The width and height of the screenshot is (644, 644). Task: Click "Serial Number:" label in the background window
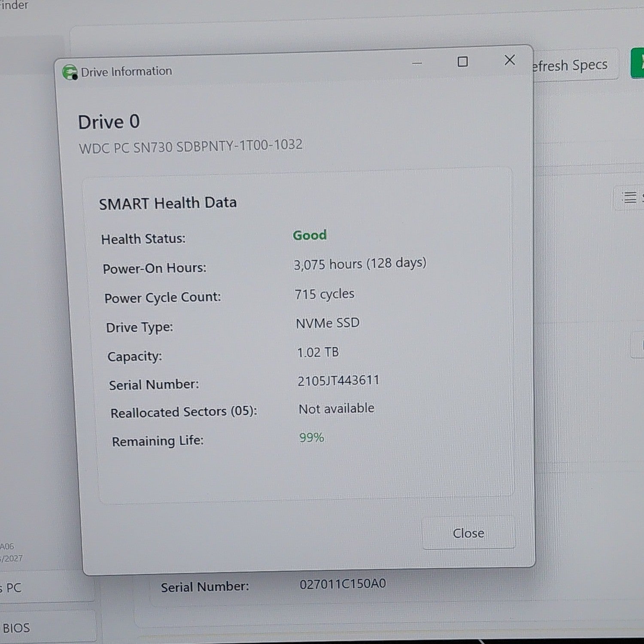coord(205,587)
